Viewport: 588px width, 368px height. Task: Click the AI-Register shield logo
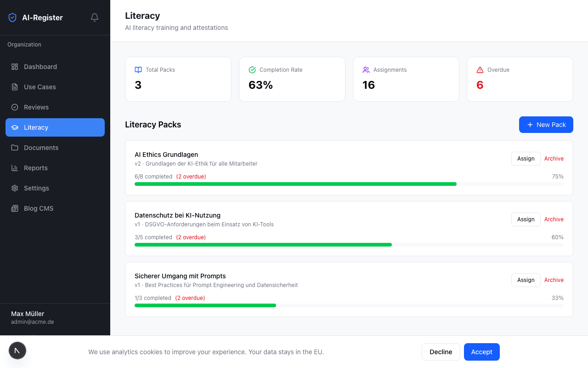click(12, 17)
